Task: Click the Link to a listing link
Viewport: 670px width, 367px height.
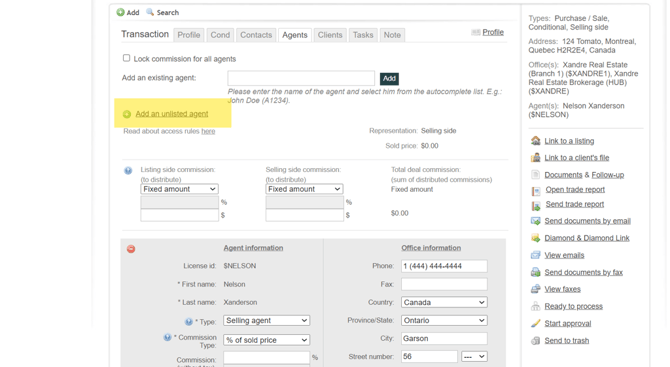Action: pos(569,141)
